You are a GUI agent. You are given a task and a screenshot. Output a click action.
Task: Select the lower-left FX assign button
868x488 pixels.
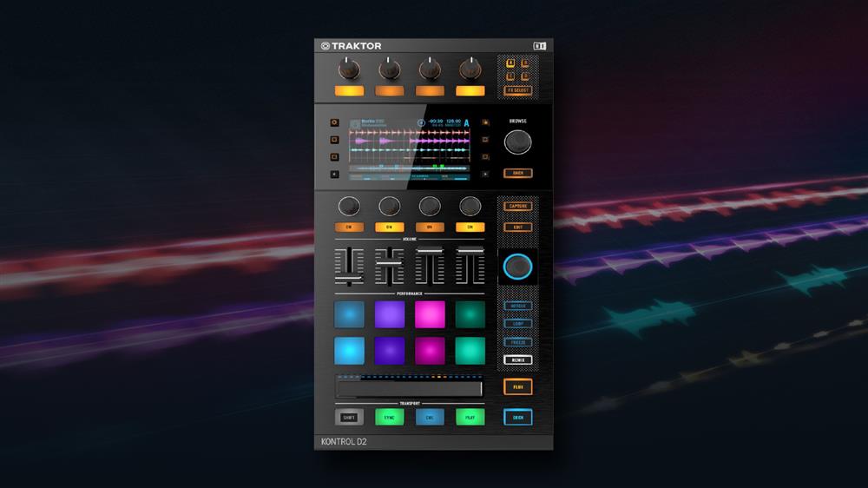pos(510,76)
